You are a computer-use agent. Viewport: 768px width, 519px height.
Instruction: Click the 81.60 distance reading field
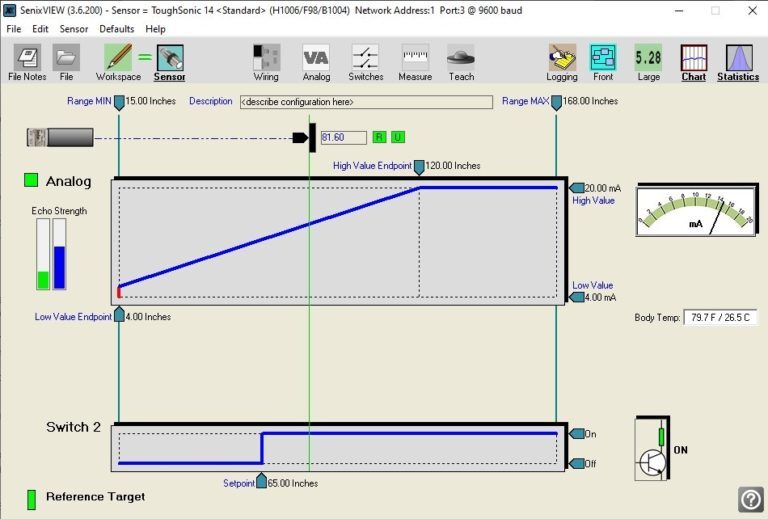tap(343, 138)
